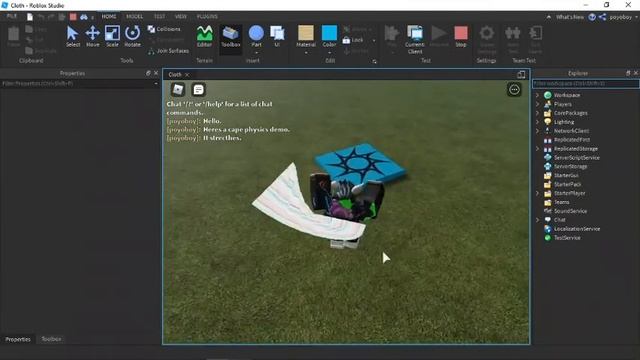Image resolution: width=640 pixels, height=360 pixels.
Task: Open the UI insert button
Action: tap(277, 36)
